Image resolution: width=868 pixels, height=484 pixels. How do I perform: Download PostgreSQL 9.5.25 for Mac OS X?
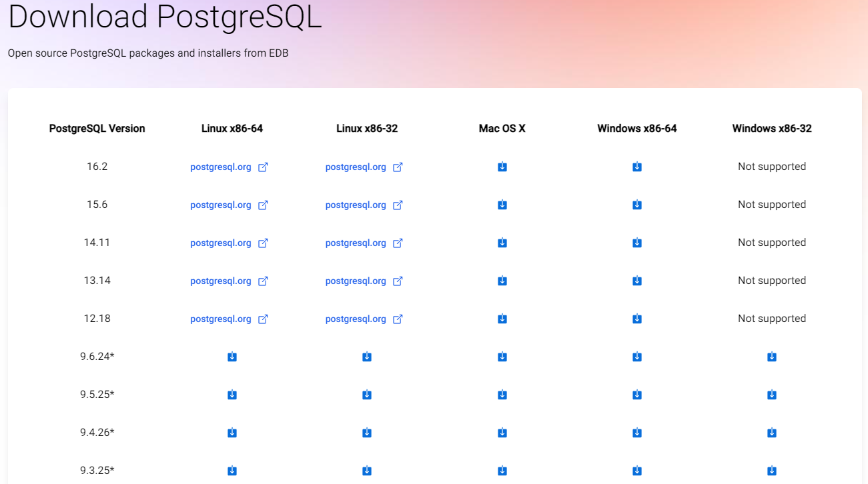502,395
